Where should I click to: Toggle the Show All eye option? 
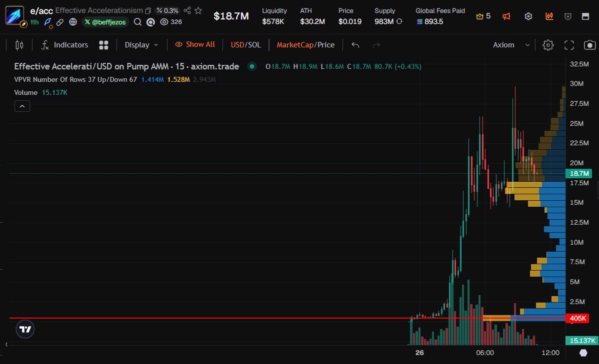(x=195, y=44)
